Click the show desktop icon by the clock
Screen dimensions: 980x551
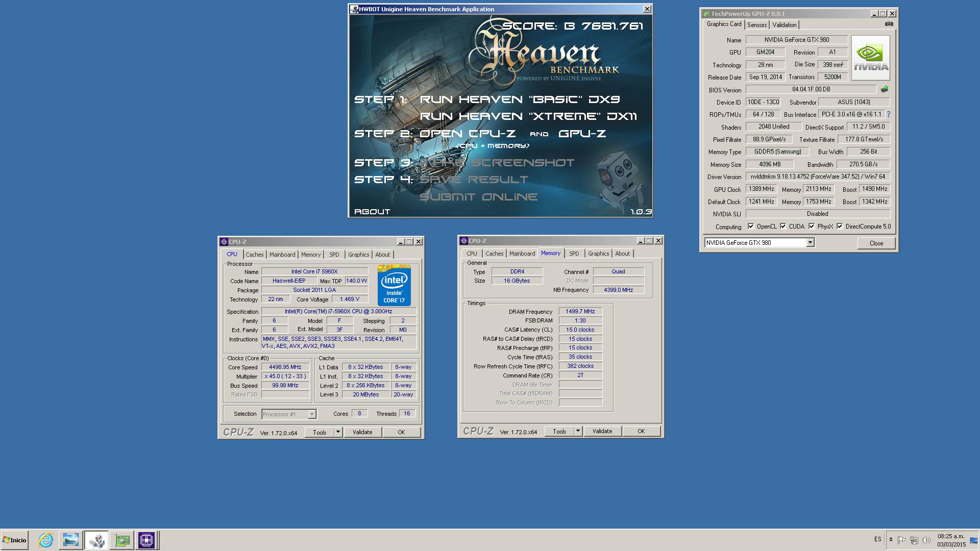tap(974, 540)
